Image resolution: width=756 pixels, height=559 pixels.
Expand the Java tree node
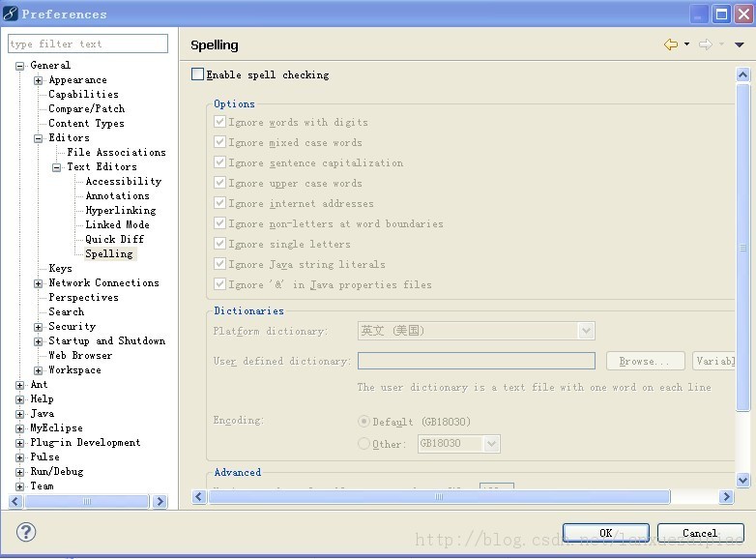tap(19, 414)
